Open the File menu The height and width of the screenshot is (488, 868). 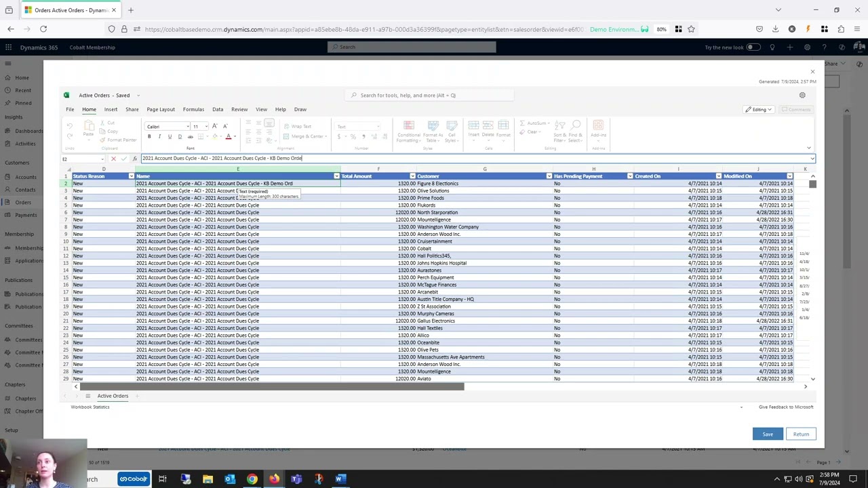(70, 109)
